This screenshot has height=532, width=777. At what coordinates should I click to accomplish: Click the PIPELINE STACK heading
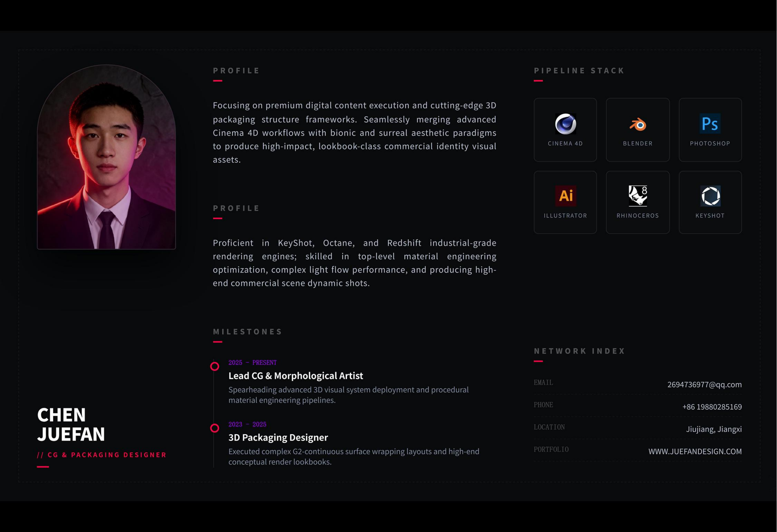(x=579, y=70)
